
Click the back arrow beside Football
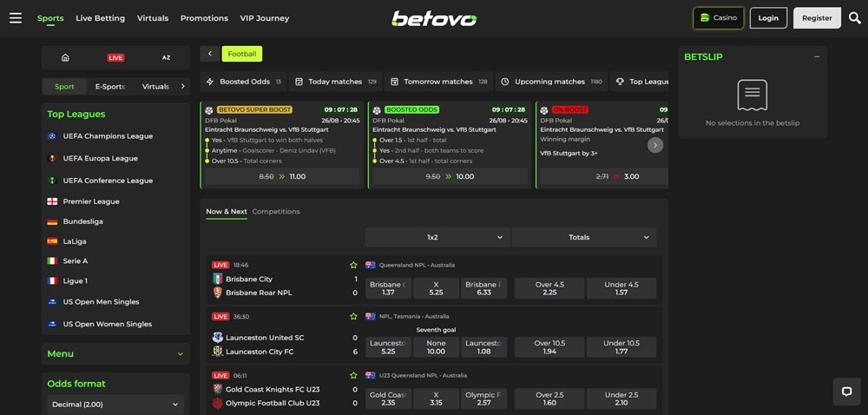click(210, 54)
